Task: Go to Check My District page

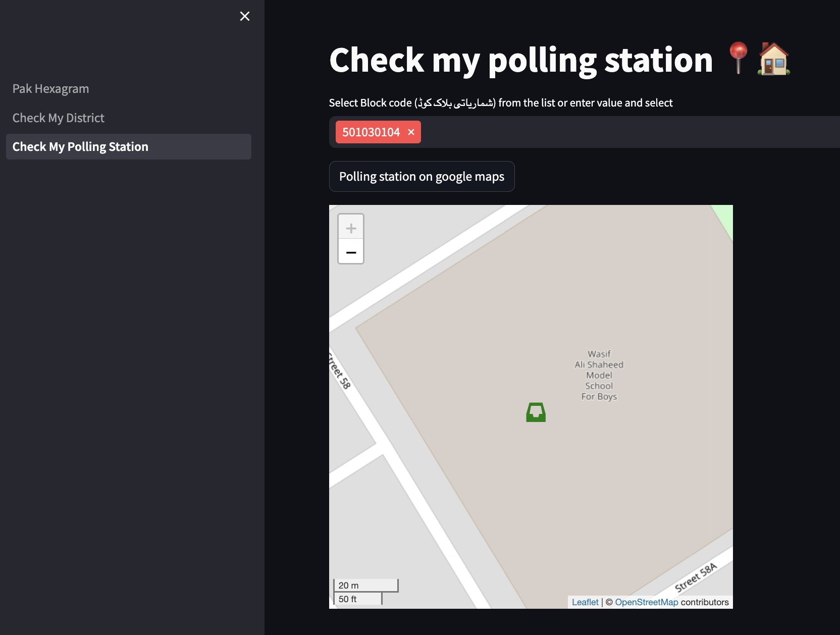Action: tap(58, 118)
